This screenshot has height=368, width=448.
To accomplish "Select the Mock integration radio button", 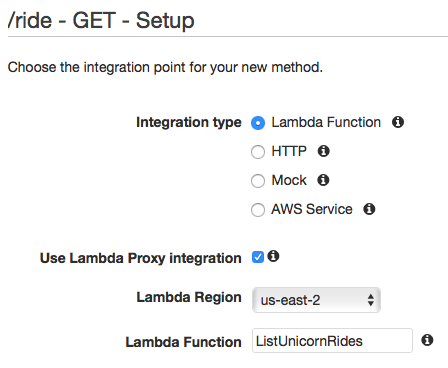I will [x=258, y=181].
